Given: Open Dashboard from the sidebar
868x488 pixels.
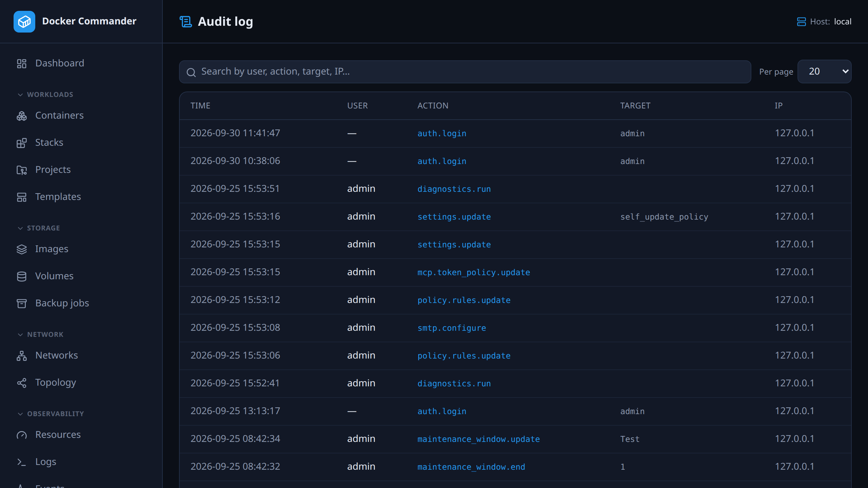Looking at the screenshot, I should pos(59,63).
